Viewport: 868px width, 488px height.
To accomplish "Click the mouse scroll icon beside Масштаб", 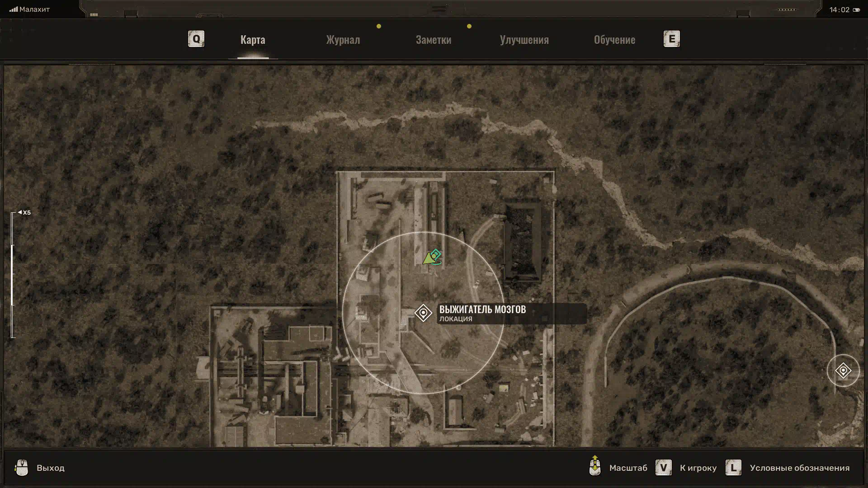I will pyautogui.click(x=595, y=467).
